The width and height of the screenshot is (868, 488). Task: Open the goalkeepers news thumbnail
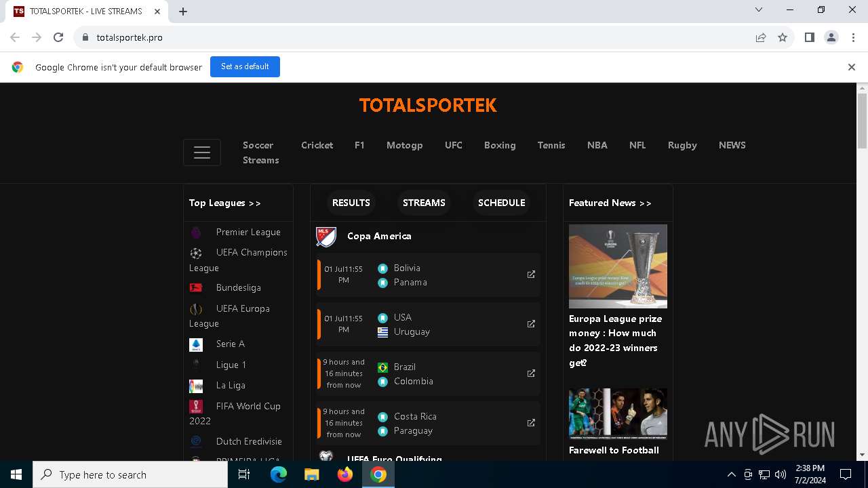[618, 413]
